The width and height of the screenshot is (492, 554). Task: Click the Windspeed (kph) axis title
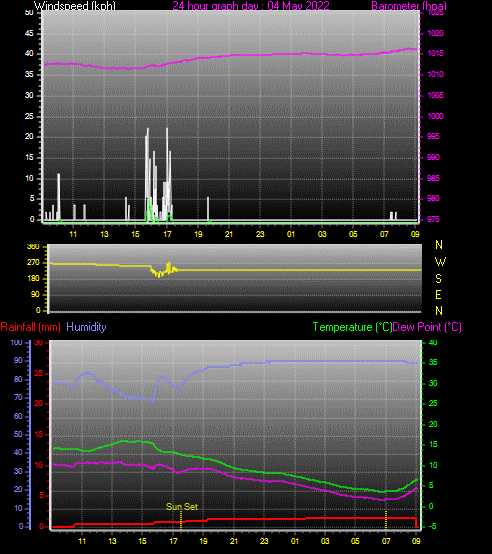(75, 6)
